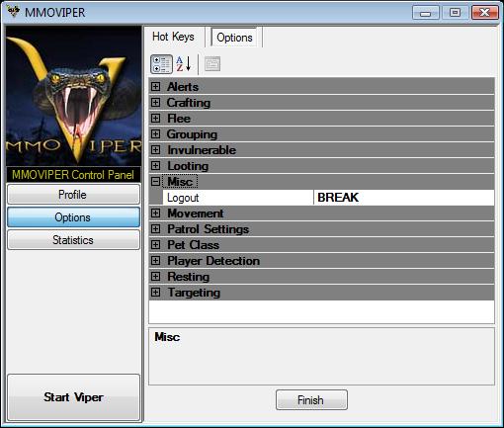504x428 pixels.
Task: Expand the Grouping category
Action: pyautogui.click(x=155, y=134)
